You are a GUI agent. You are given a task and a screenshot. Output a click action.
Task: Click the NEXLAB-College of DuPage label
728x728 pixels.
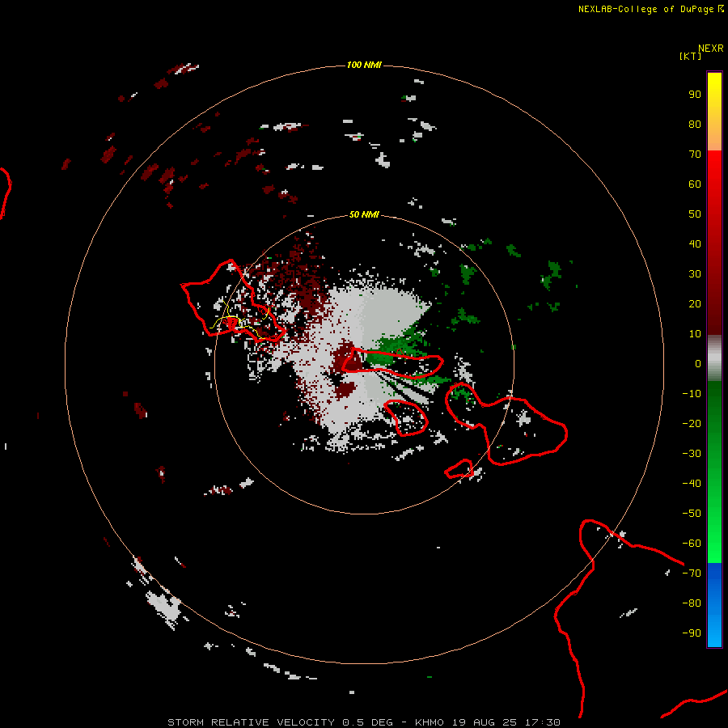pos(650,9)
